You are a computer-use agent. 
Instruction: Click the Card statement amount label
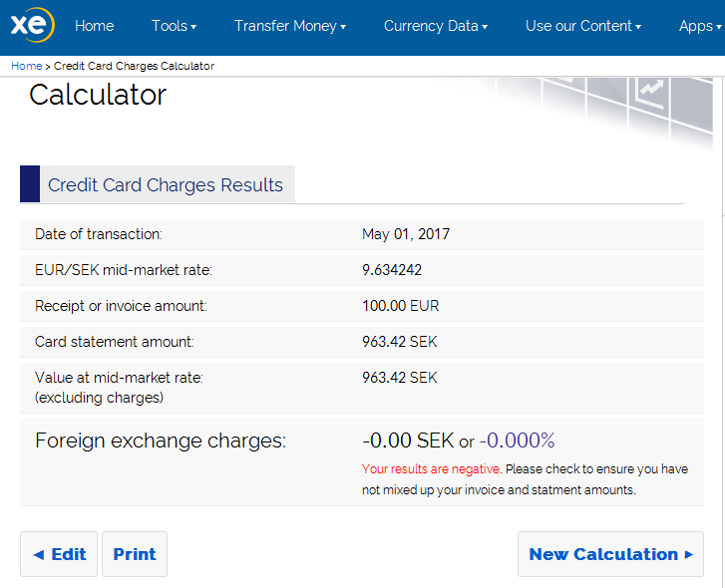pos(115,342)
